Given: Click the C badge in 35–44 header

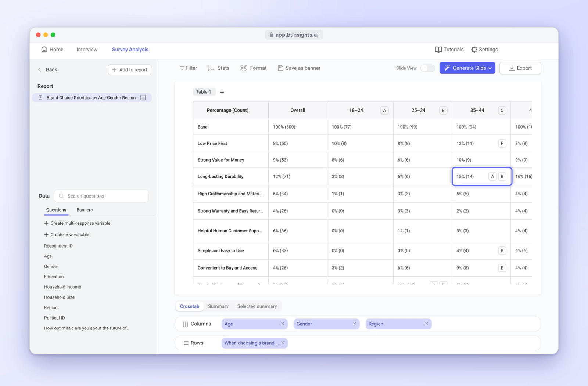Looking at the screenshot, I should pos(502,110).
